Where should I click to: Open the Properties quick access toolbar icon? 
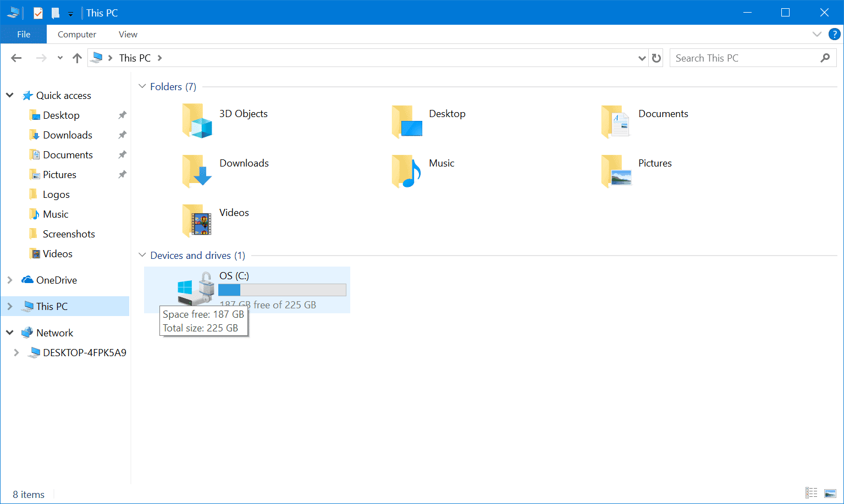(x=37, y=12)
